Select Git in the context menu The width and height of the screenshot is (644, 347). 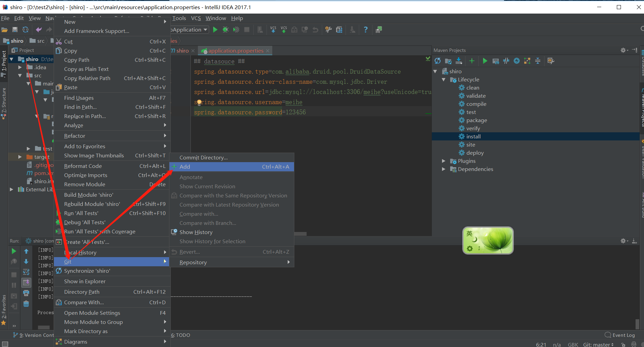pos(112,262)
